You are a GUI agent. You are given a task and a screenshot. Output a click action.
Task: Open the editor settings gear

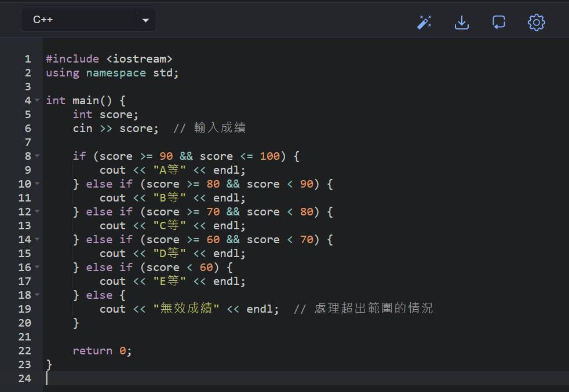coord(537,23)
